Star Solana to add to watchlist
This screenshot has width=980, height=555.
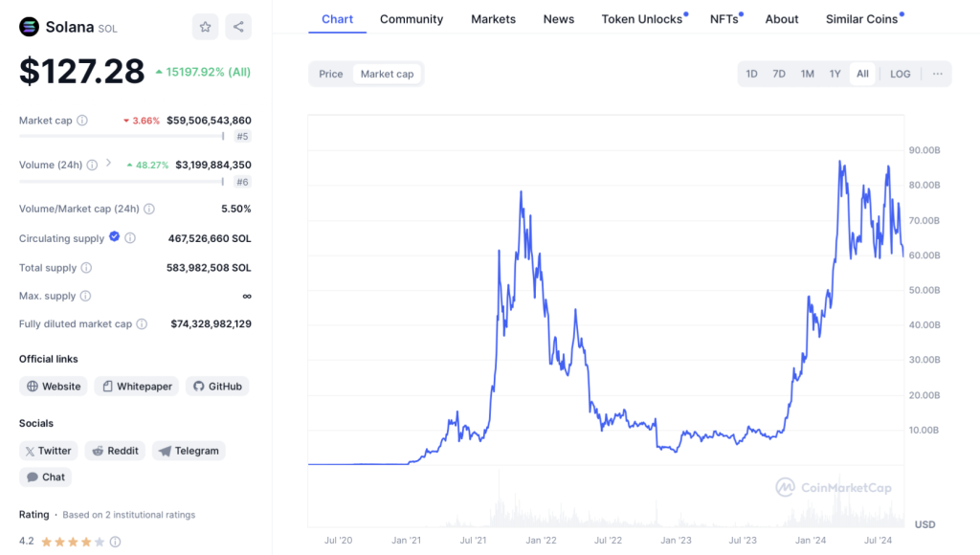pos(205,27)
